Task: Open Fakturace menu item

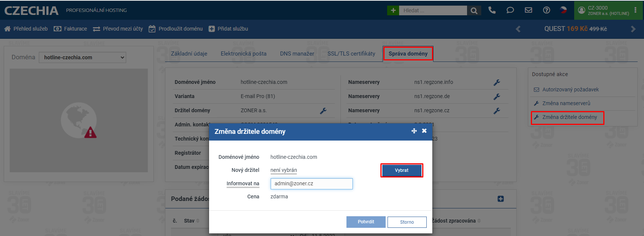Action: (70, 29)
